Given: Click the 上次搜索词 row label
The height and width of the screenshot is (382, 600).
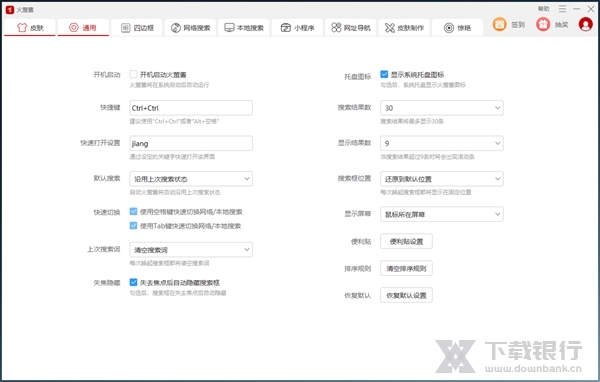Looking at the screenshot, I should coord(104,249).
